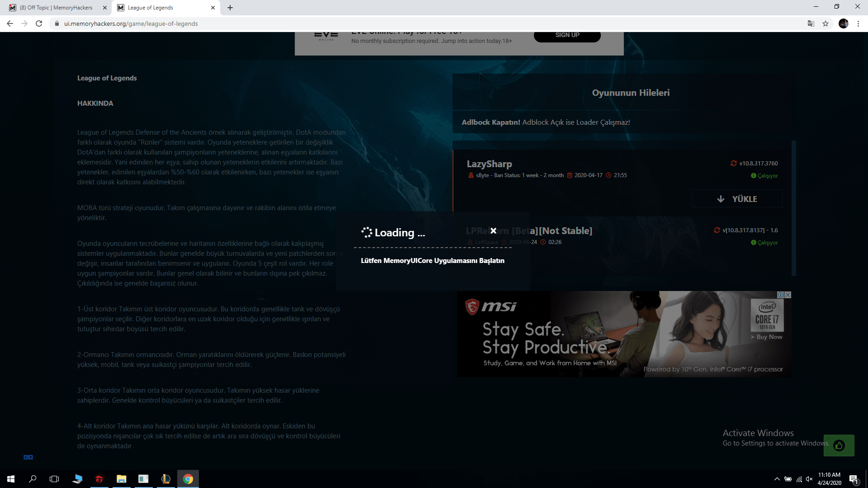Image resolution: width=868 pixels, height=488 pixels.
Task: Go back to the previous page
Action: click(x=10, y=23)
